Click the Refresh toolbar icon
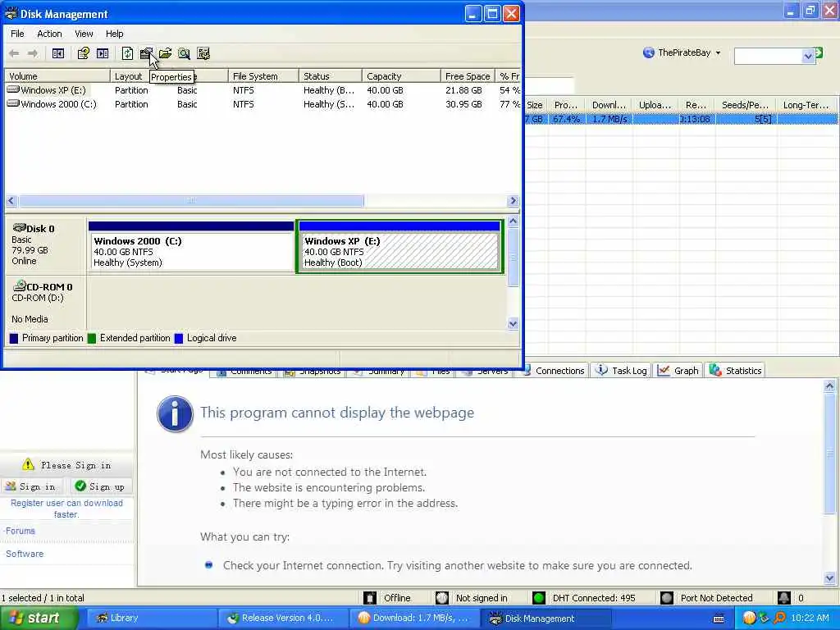This screenshot has width=840, height=630. click(x=127, y=53)
